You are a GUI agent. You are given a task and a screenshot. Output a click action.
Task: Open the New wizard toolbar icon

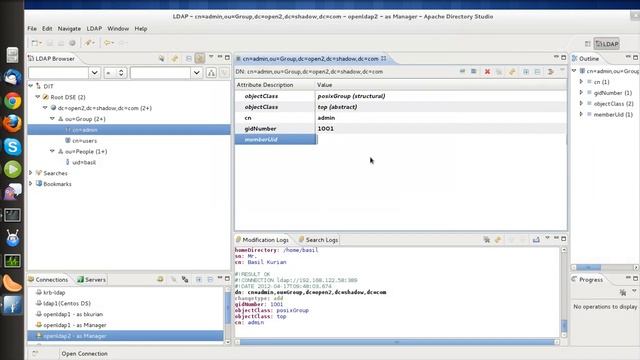coord(36,43)
